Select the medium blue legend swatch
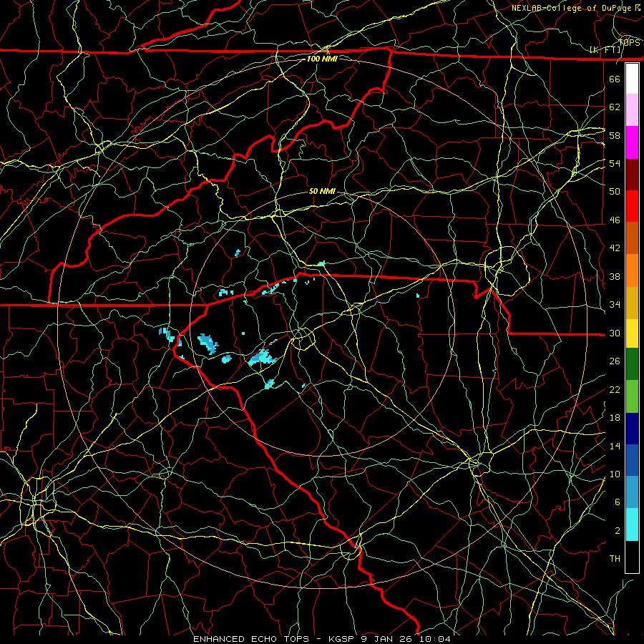This screenshot has width=644, height=644. point(632,460)
